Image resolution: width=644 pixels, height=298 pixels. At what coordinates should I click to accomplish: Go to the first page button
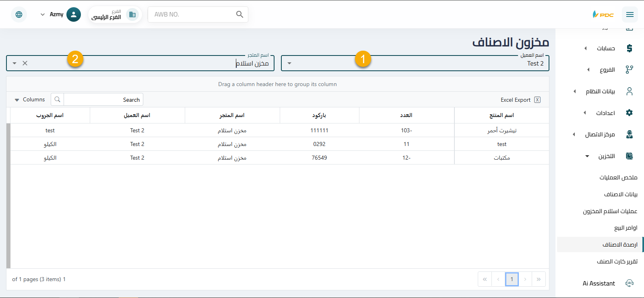point(485,279)
